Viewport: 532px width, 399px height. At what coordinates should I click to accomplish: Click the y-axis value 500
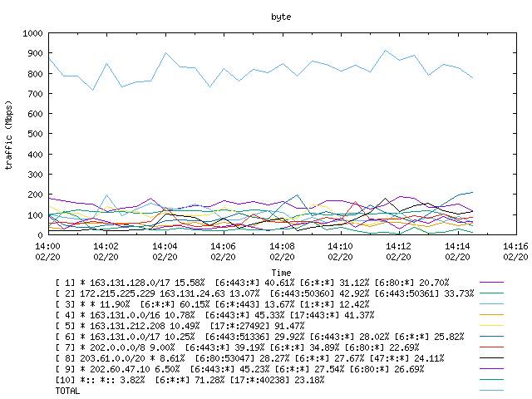[x=35, y=134]
